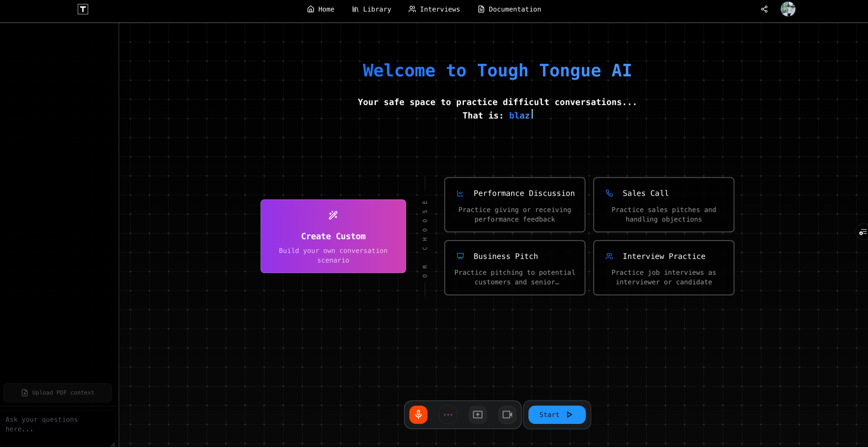This screenshot has height=447, width=868.
Task: Open the Documentation link
Action: [509, 9]
